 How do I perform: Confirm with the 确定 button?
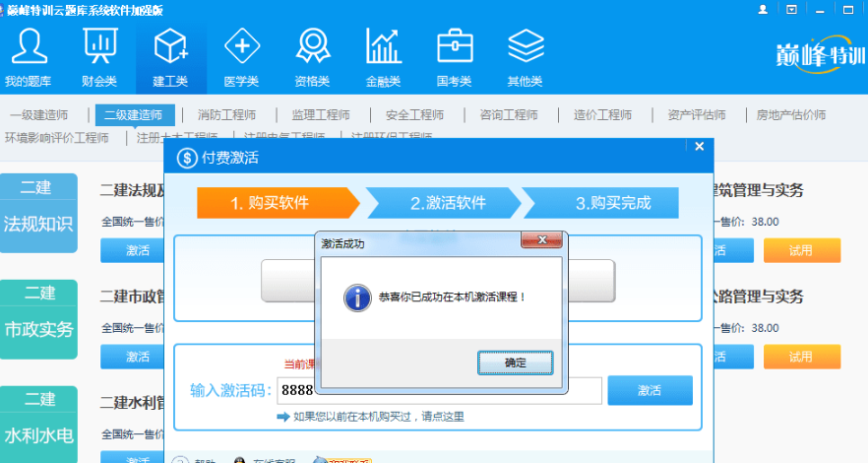pyautogui.click(x=516, y=363)
